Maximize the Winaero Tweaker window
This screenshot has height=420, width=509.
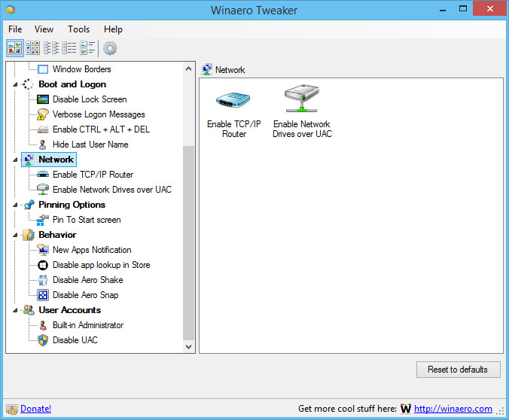click(x=463, y=9)
